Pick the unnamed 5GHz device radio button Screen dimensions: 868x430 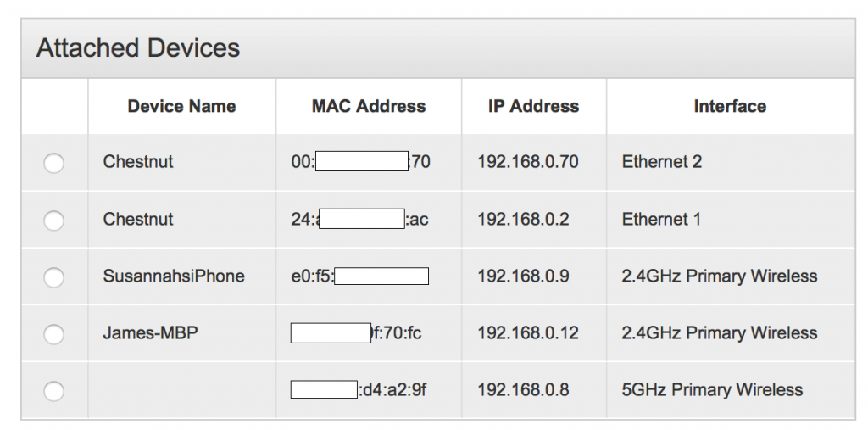[53, 391]
